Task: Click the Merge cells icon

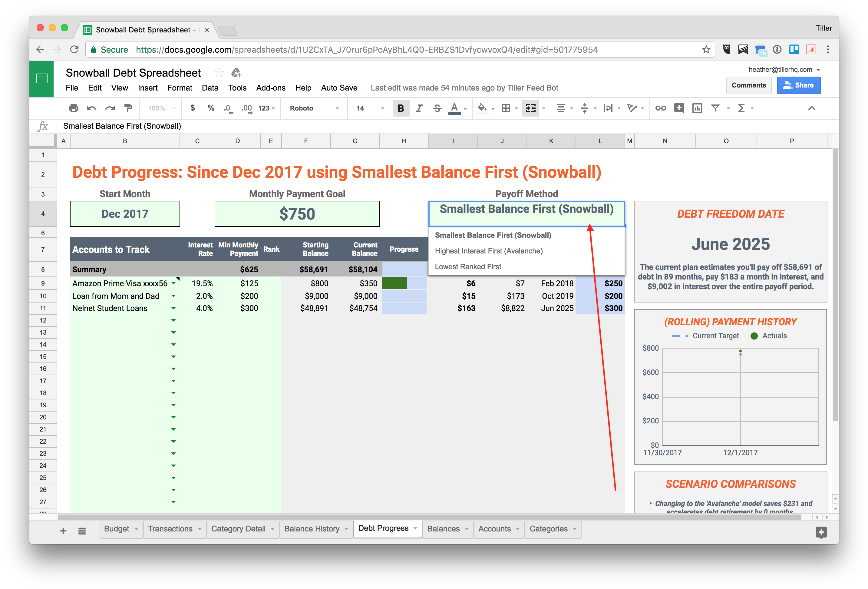Action: pos(530,108)
